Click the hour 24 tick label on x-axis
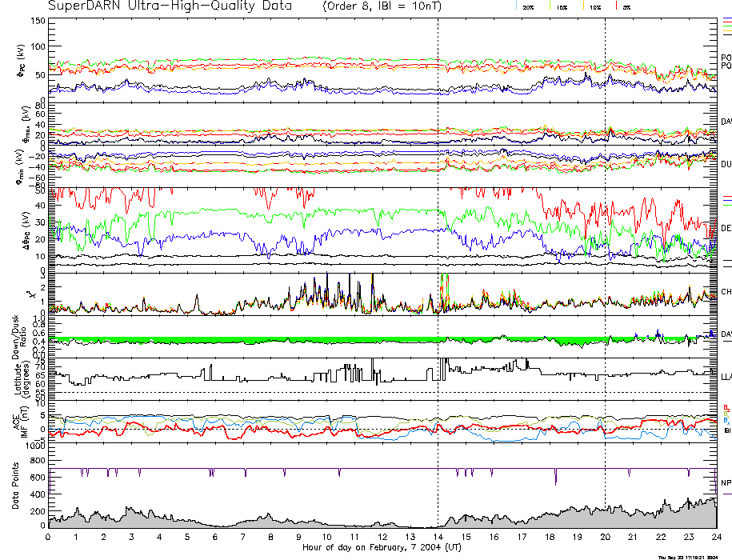The width and height of the screenshot is (732, 560). click(715, 537)
